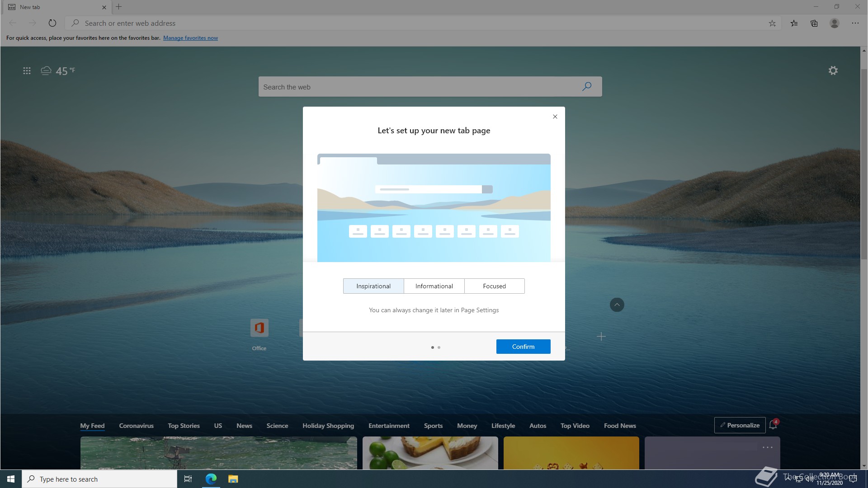Open the Autos feed tab
The height and width of the screenshot is (488, 868).
coord(538,426)
